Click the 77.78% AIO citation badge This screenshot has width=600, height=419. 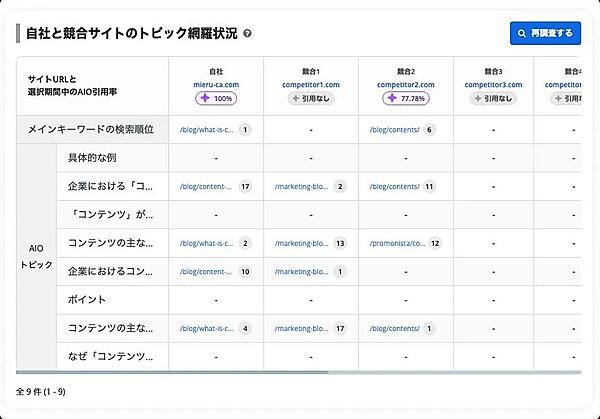click(404, 99)
